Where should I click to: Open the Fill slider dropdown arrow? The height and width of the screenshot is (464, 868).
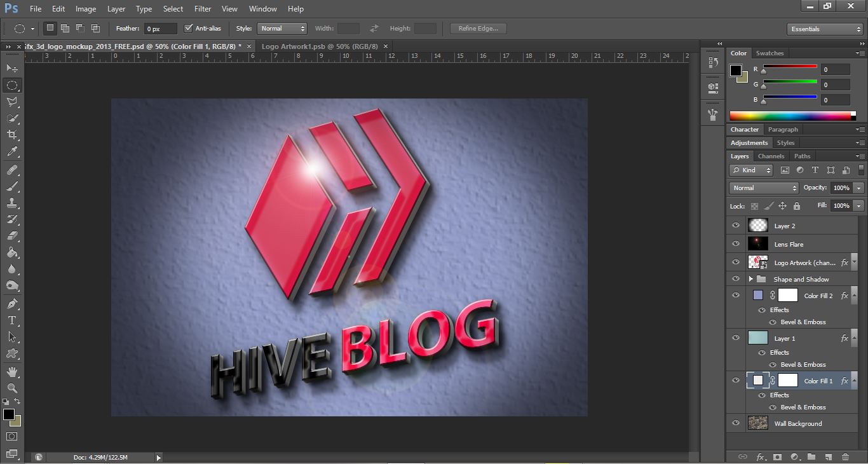pos(858,206)
